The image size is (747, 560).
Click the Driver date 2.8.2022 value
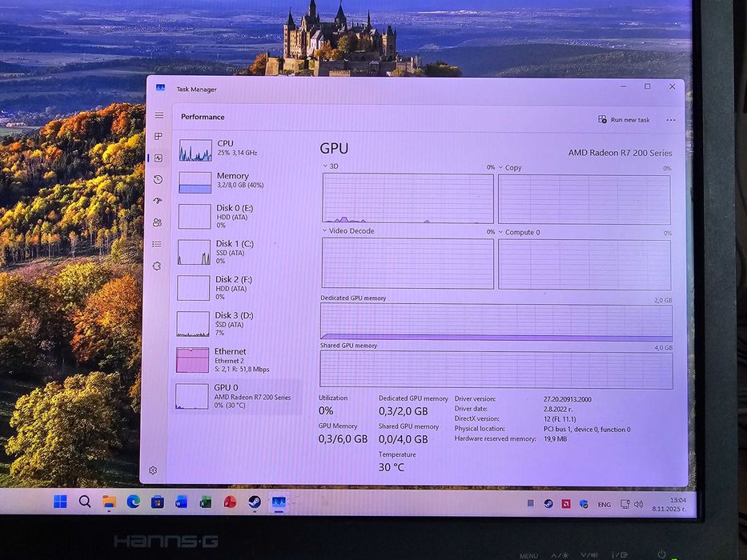click(x=558, y=409)
